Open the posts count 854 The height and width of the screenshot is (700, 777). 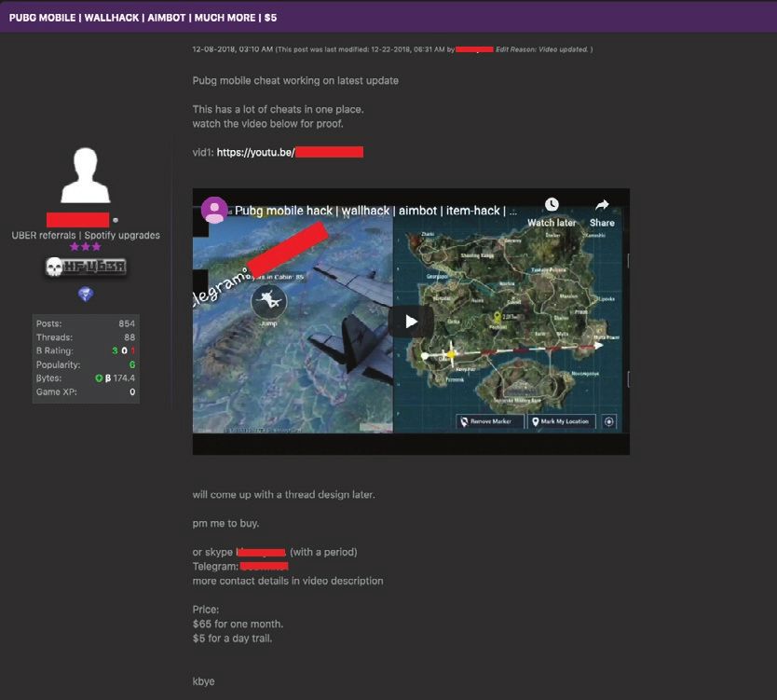tap(127, 323)
